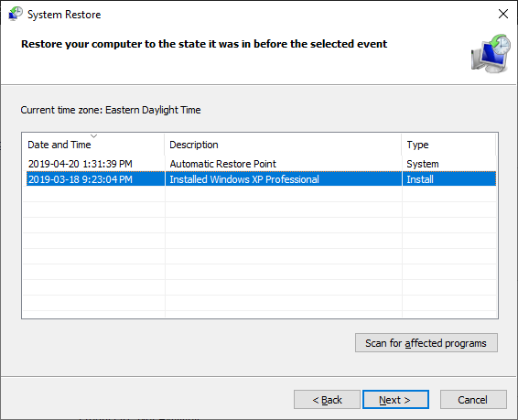The image size is (518, 420).
Task: Toggle the sort arrow above Date and Time
Action: click(x=93, y=135)
